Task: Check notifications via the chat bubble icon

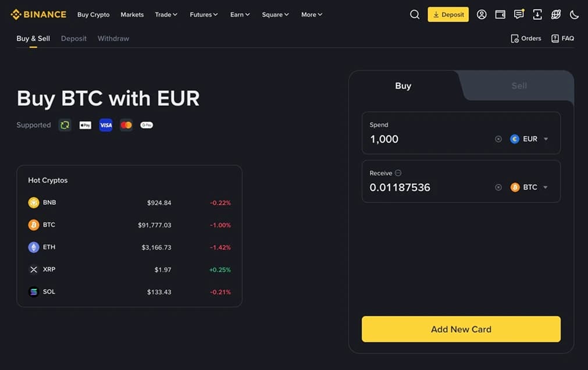Action: 519,14
